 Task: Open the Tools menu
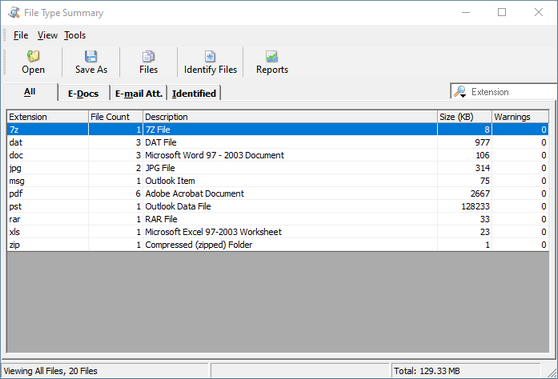75,35
